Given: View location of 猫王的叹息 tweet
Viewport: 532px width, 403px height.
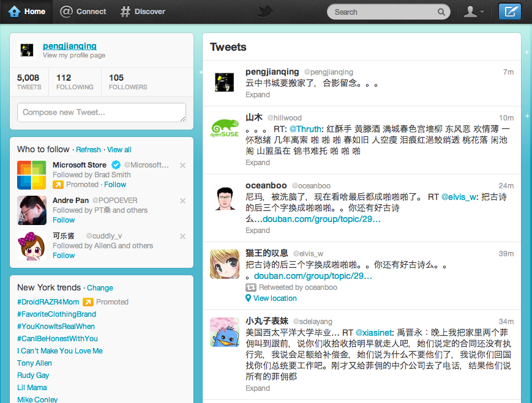Looking at the screenshot, I should pyautogui.click(x=275, y=298).
